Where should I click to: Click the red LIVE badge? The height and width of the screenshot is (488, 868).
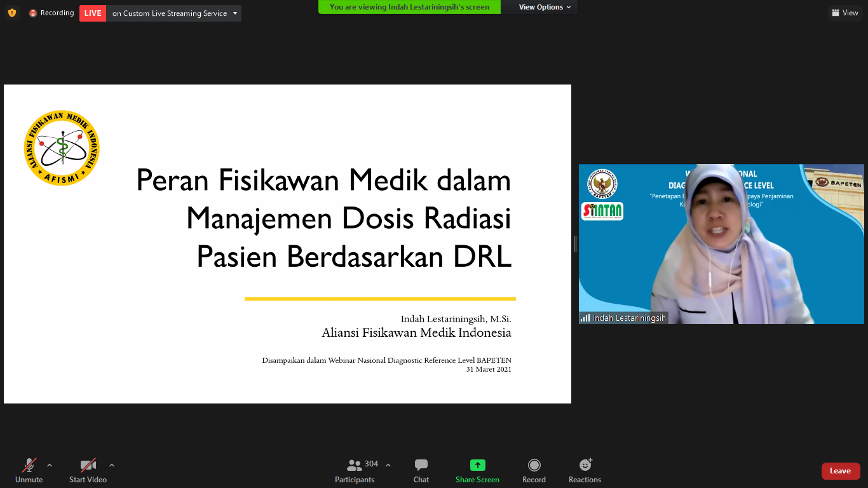point(93,13)
